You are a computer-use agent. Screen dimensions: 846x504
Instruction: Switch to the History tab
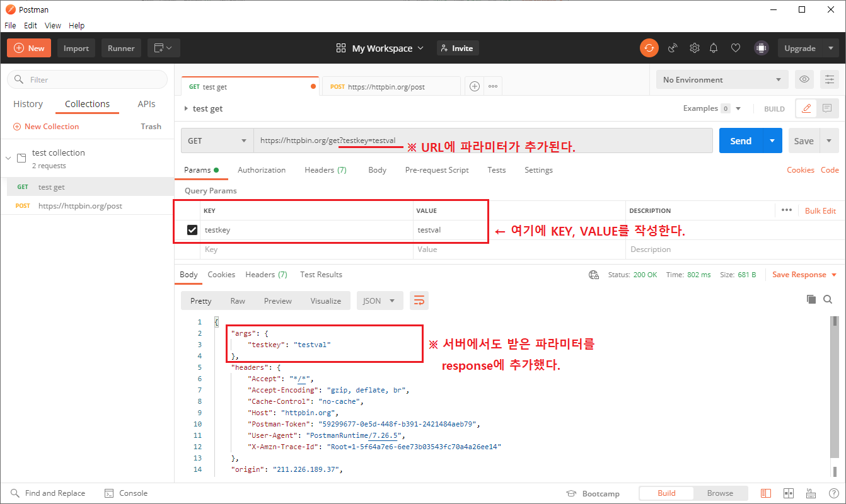coord(28,104)
